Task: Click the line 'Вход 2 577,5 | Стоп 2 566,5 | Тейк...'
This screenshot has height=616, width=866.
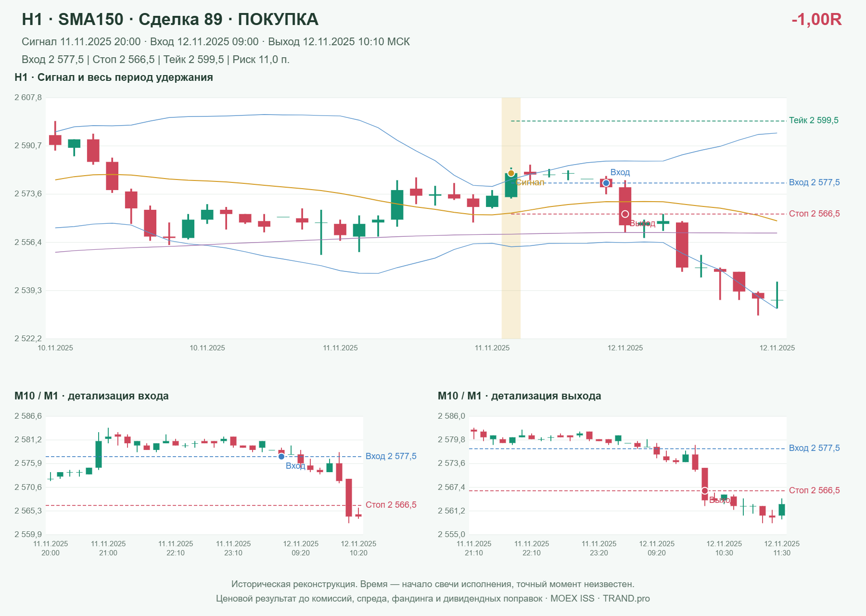Action: (x=155, y=60)
